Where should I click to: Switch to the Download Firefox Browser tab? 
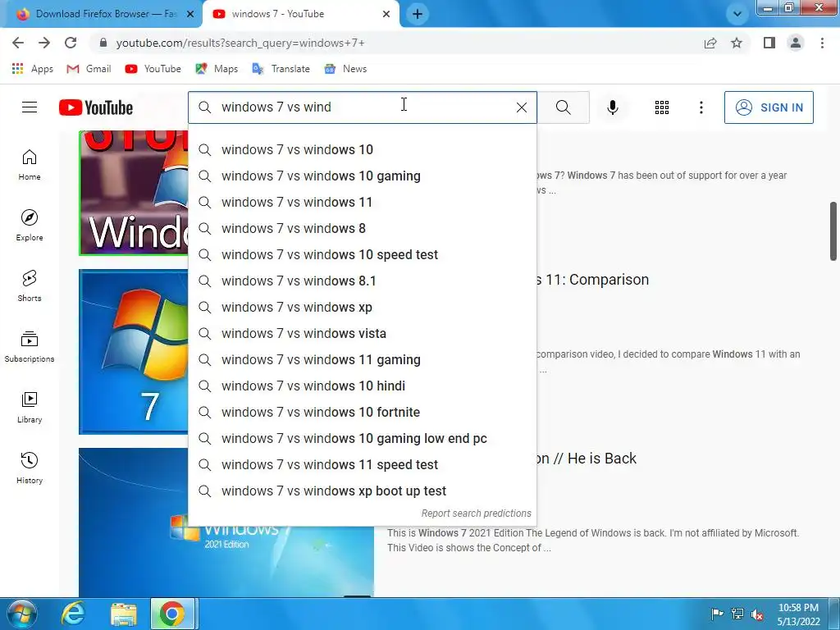[102, 14]
